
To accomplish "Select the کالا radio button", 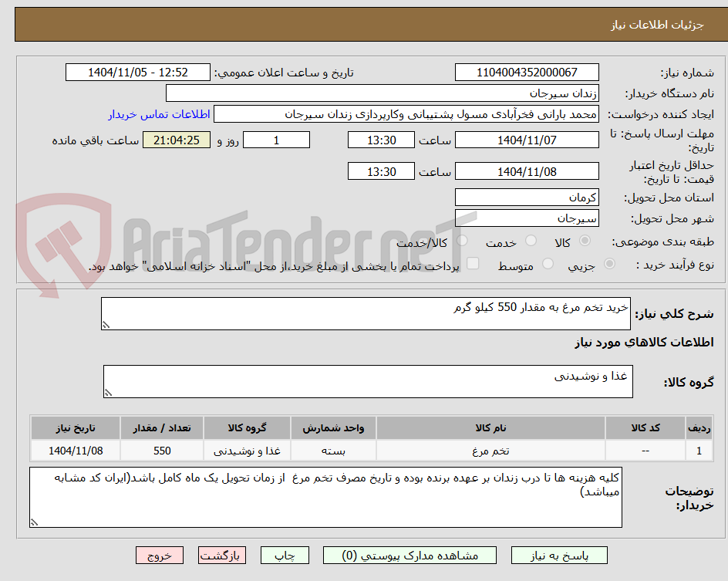I will pyautogui.click(x=585, y=241).
